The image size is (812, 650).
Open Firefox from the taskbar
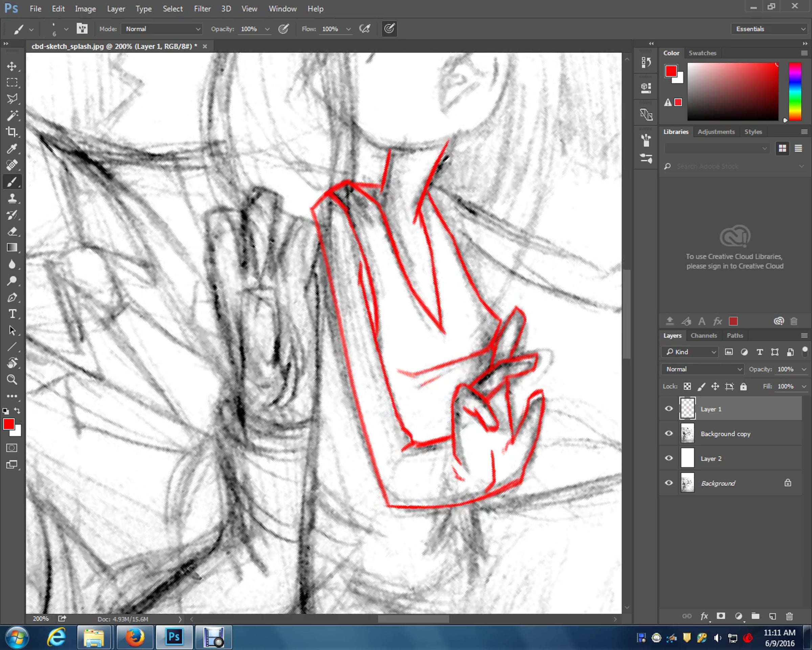pos(134,637)
